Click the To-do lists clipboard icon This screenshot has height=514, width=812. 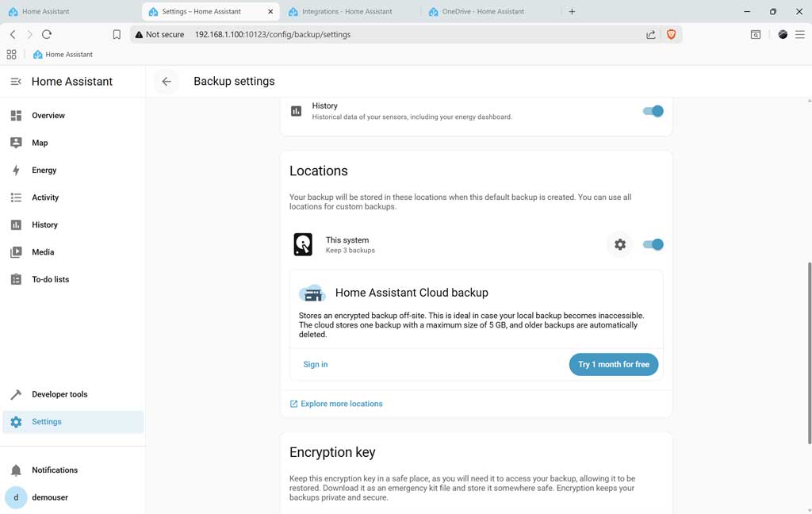16,279
